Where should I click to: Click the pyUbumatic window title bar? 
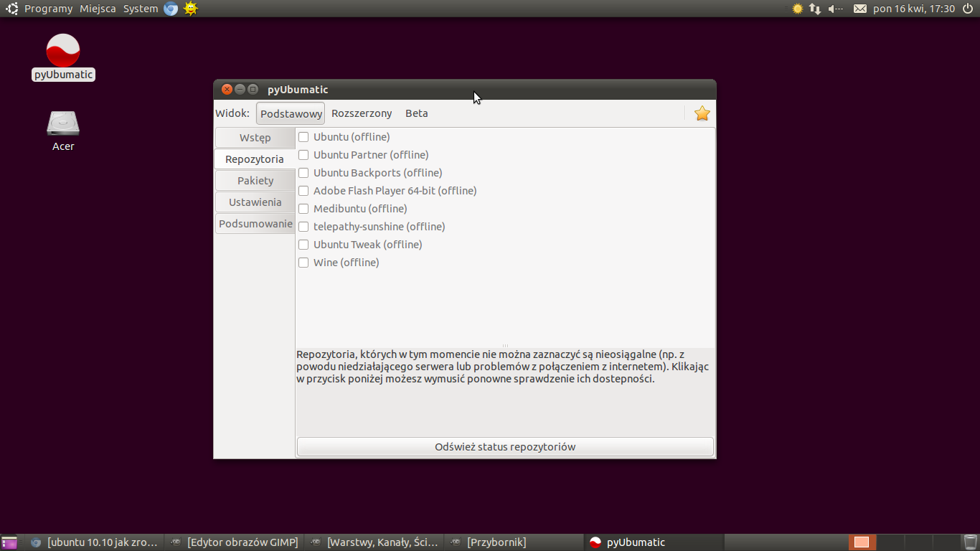click(465, 90)
